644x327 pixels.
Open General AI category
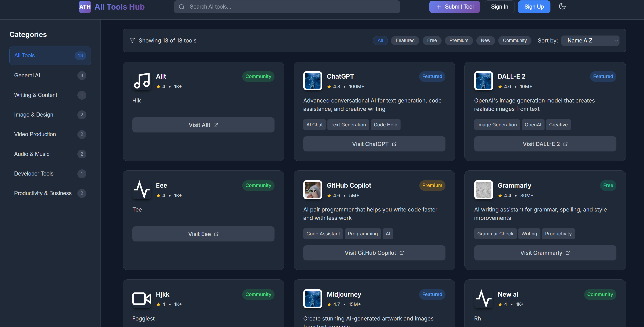(x=50, y=76)
